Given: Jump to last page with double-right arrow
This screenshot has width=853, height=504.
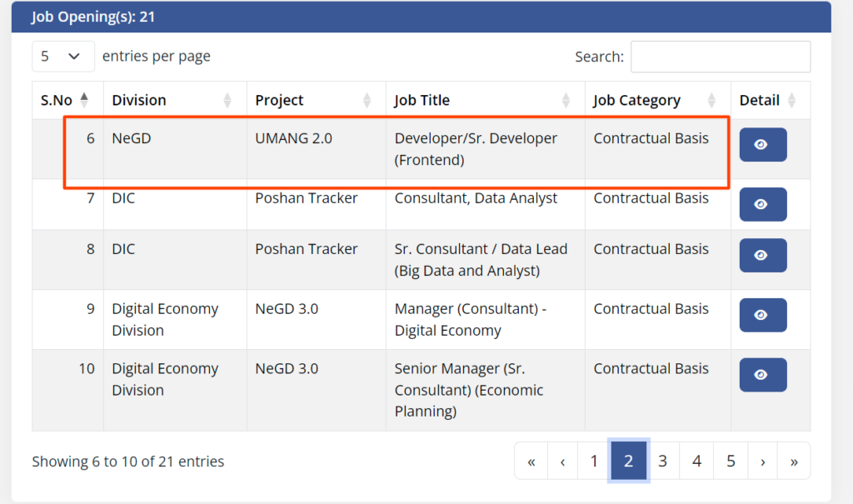Looking at the screenshot, I should tap(794, 462).
